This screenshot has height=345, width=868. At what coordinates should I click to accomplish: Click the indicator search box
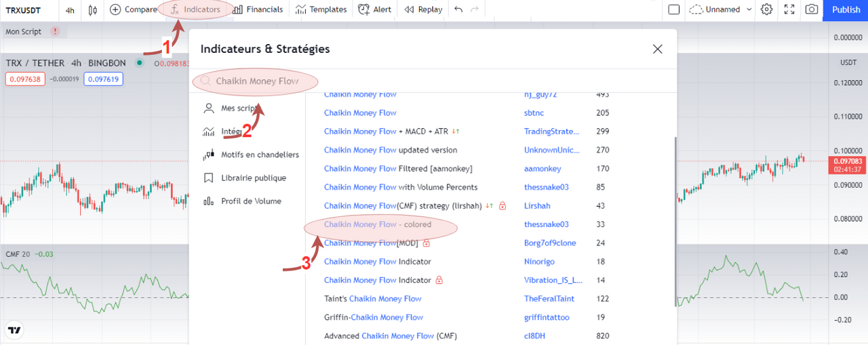[x=433, y=81]
